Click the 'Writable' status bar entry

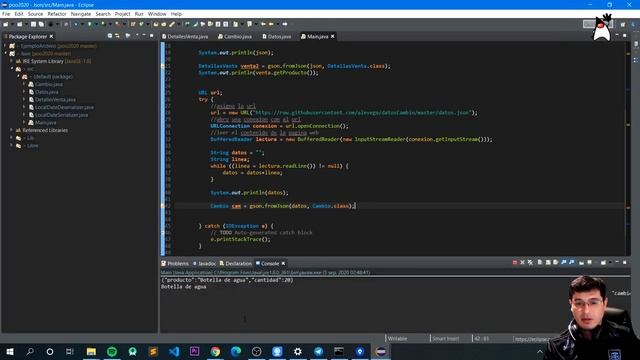pyautogui.click(x=397, y=338)
